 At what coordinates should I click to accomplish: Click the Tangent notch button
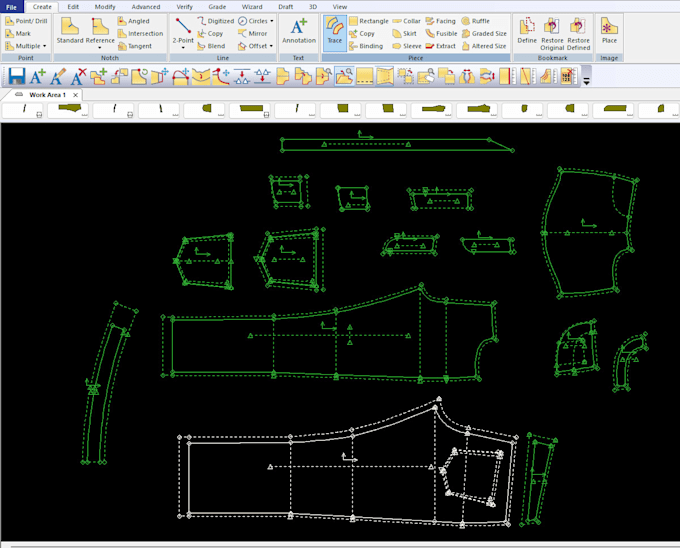pos(135,46)
